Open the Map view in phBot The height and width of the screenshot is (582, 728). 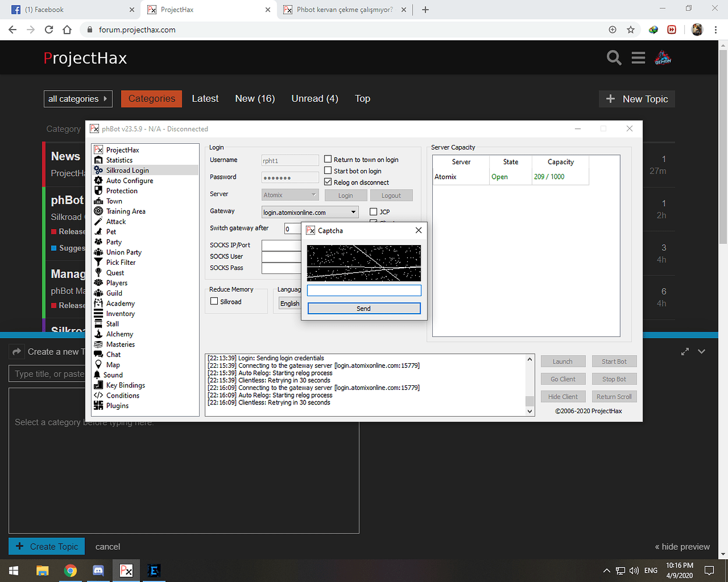(x=112, y=364)
